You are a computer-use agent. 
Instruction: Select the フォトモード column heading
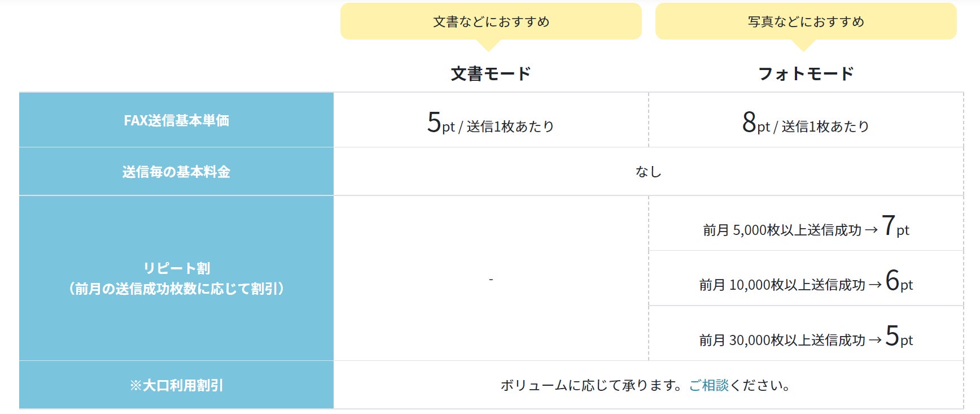click(806, 74)
